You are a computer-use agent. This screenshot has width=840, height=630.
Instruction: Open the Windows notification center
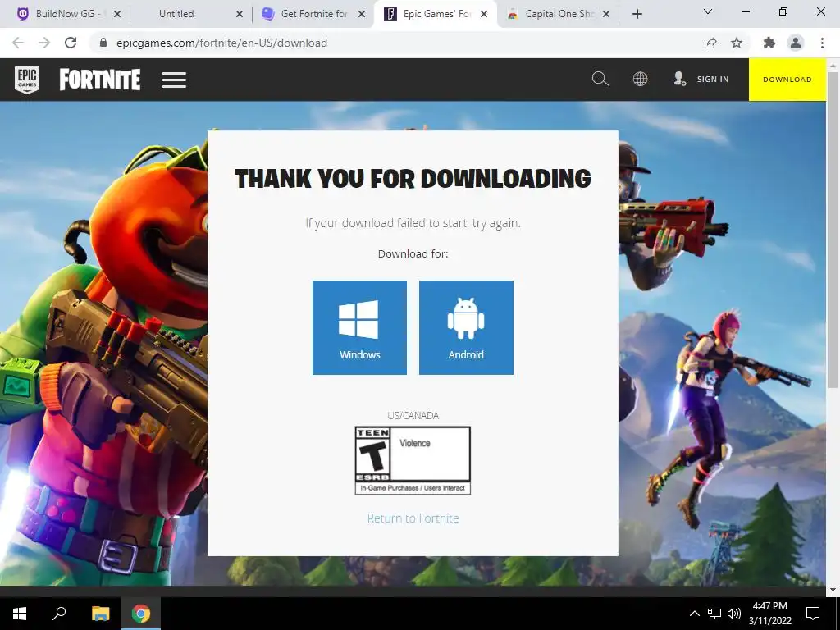click(x=813, y=614)
